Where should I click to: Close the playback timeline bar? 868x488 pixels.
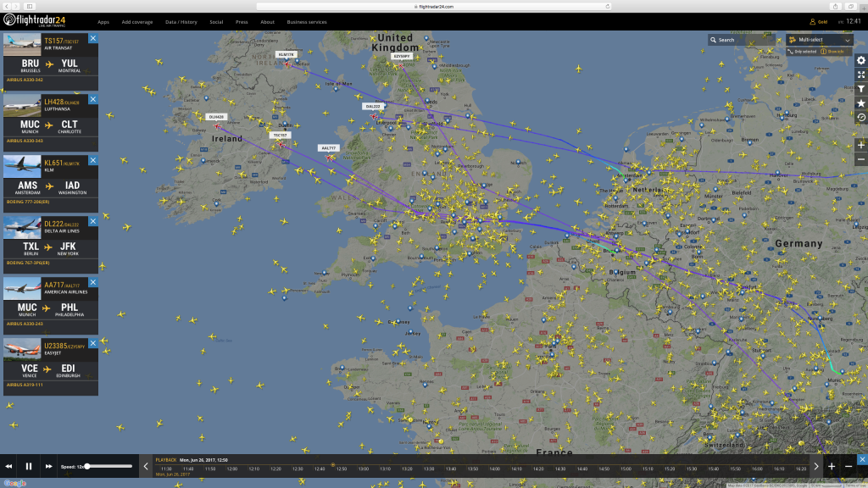(862, 459)
